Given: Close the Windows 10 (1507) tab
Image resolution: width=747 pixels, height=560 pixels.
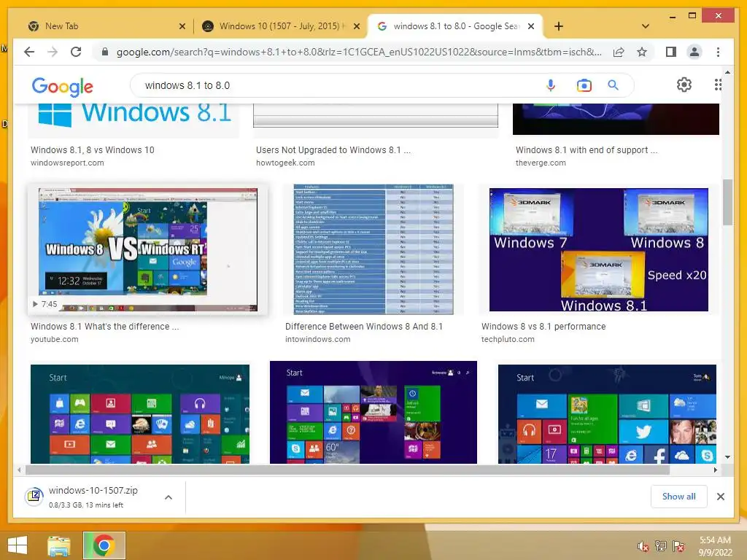Looking at the screenshot, I should (356, 26).
